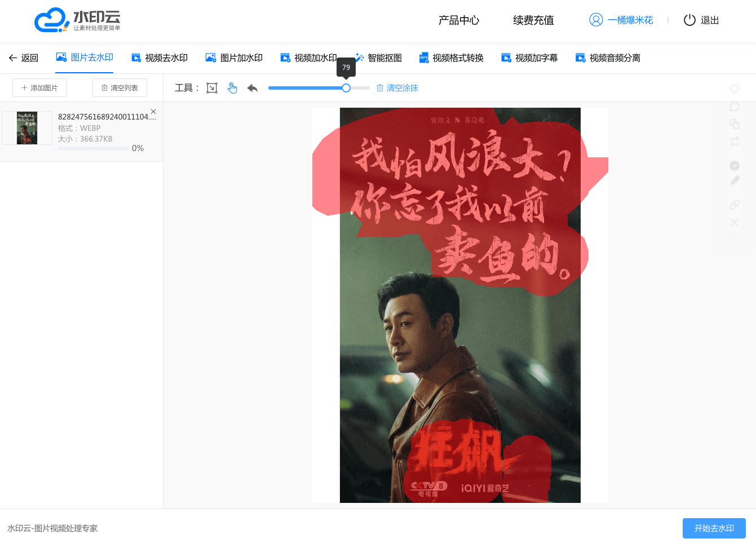Click the 视频格式转换 MP4 icon
Screen dimensions: 756x539
[424, 58]
